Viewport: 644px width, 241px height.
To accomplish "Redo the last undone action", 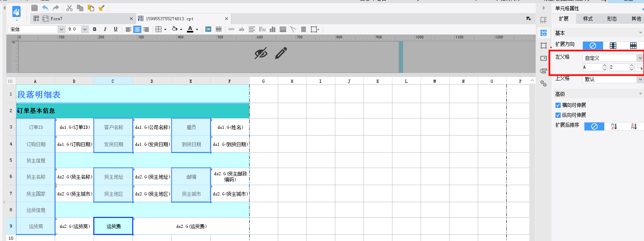I will (x=56, y=8).
